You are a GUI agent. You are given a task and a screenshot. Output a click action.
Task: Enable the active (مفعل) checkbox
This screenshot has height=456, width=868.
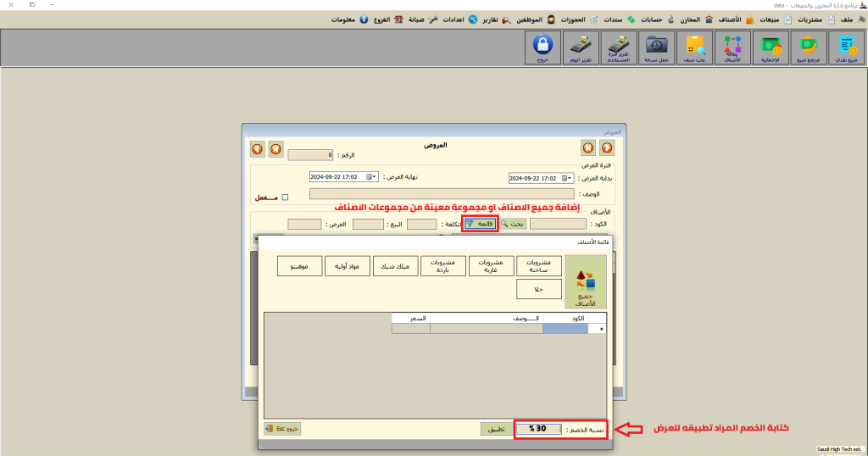pyautogui.click(x=285, y=197)
